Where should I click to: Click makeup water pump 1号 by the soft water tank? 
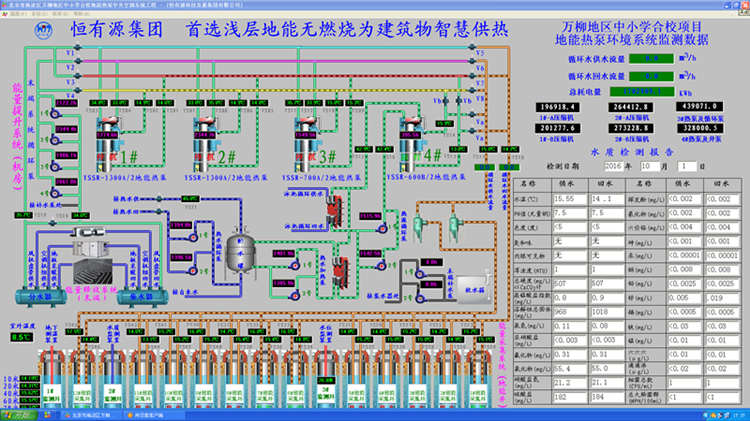click(419, 273)
